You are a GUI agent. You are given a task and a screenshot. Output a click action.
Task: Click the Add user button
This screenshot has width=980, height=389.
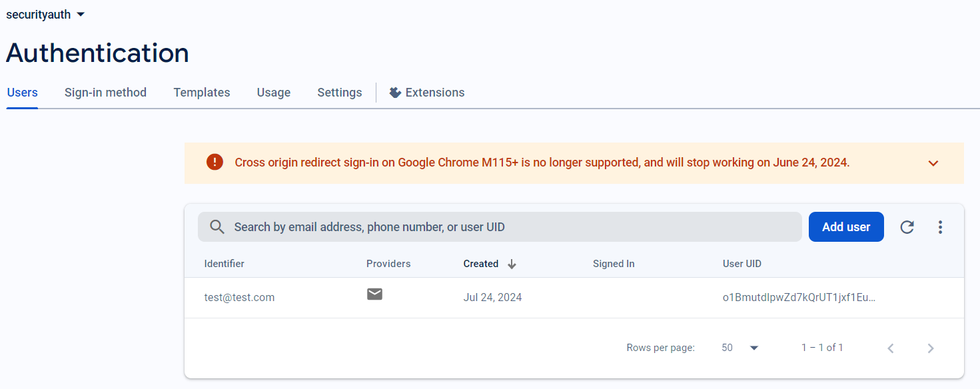[846, 227]
